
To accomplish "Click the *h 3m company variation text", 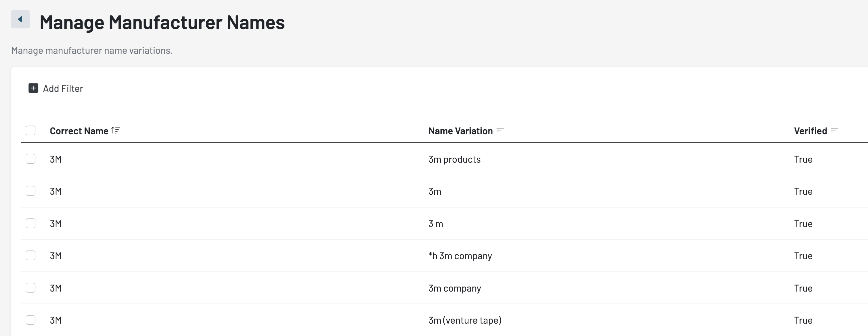I will tap(460, 256).
